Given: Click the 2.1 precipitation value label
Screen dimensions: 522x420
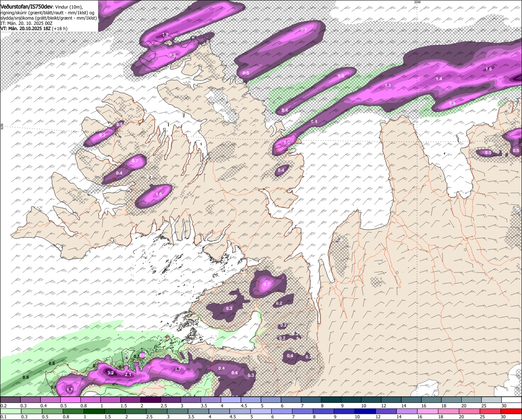Looking at the screenshot, I should (128, 374).
